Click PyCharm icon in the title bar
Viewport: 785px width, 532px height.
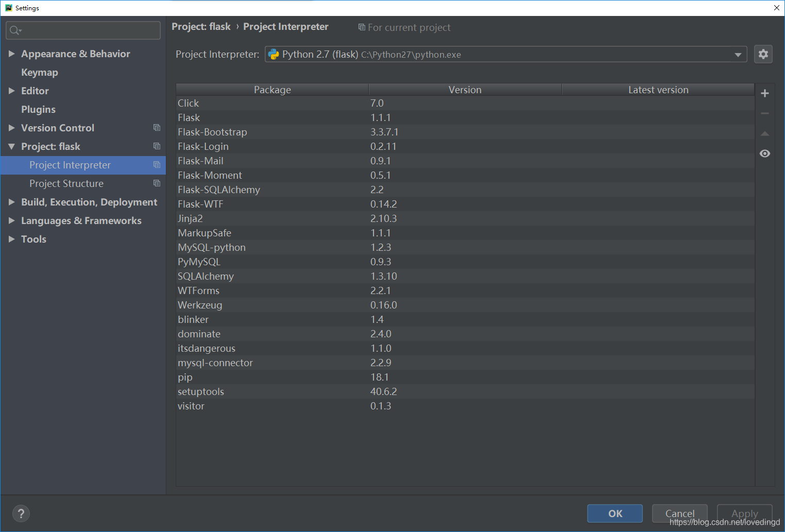pos(8,8)
